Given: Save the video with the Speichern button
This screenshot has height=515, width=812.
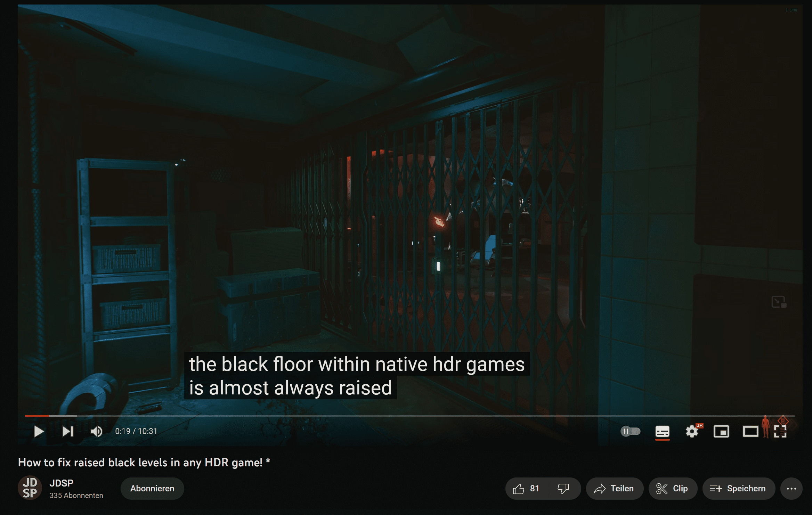Looking at the screenshot, I should point(739,489).
